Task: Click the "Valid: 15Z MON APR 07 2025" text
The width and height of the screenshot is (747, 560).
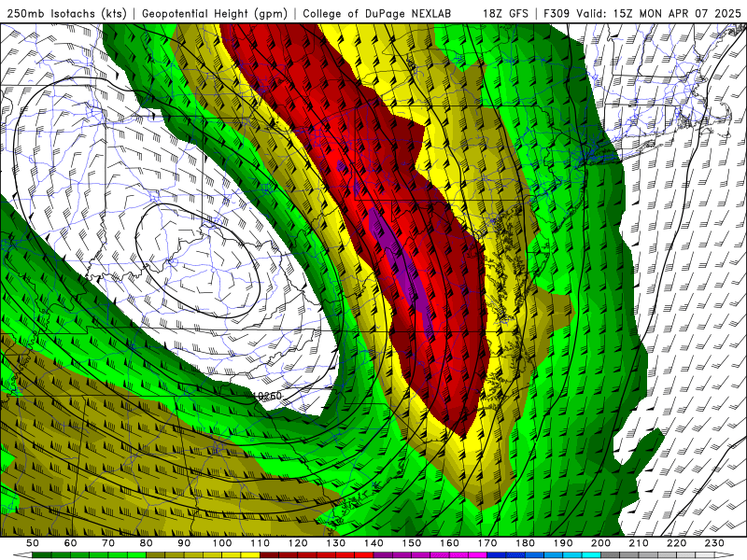Action: 659,14
